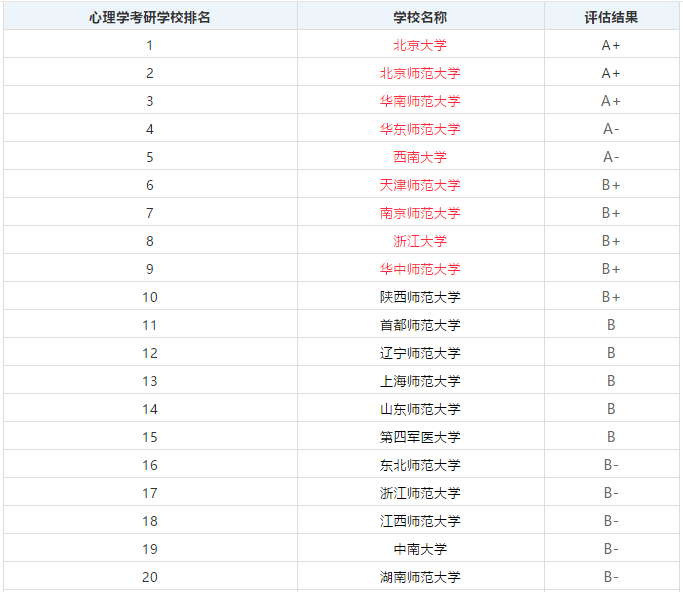Click the A+ grade for 北京大学

pos(611,45)
